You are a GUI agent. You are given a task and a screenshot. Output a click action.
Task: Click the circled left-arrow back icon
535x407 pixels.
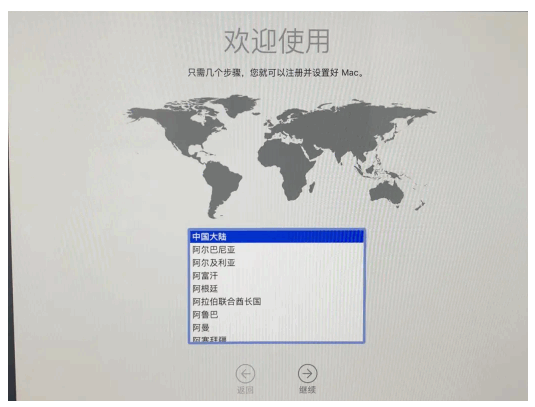pos(245,374)
